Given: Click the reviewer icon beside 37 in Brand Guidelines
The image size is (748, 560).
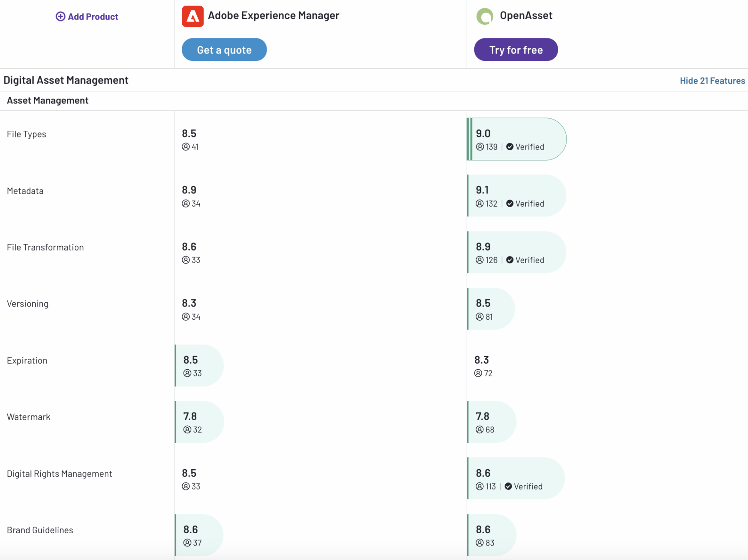Looking at the screenshot, I should pos(187,542).
